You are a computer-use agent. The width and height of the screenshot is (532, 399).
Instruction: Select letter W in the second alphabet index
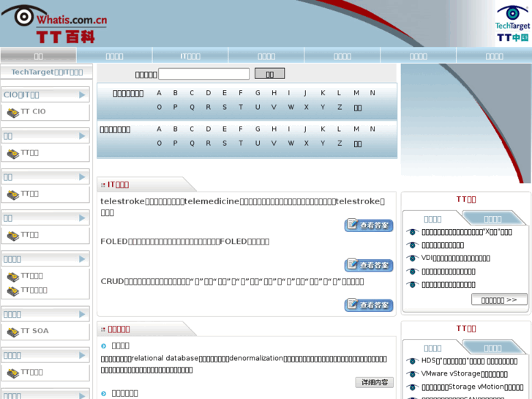(x=291, y=143)
